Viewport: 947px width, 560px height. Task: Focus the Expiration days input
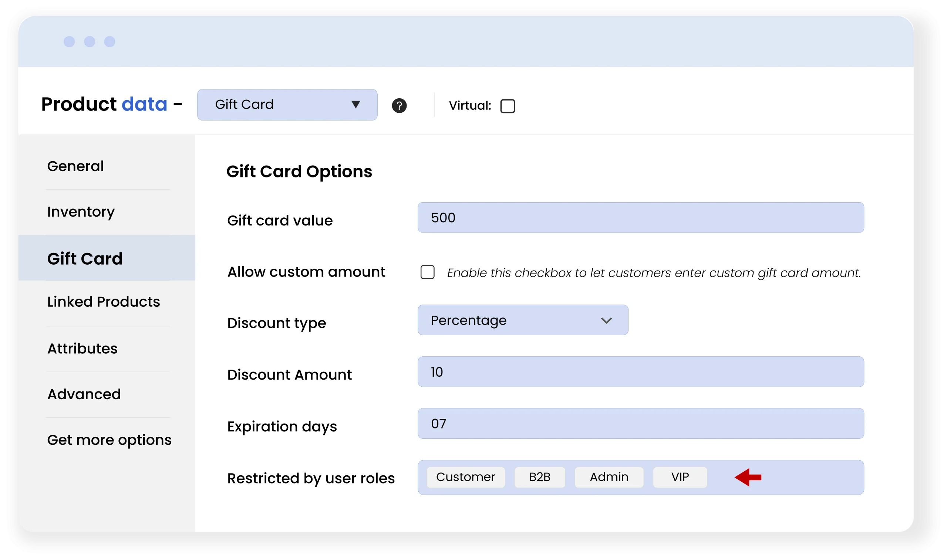pyautogui.click(x=640, y=423)
